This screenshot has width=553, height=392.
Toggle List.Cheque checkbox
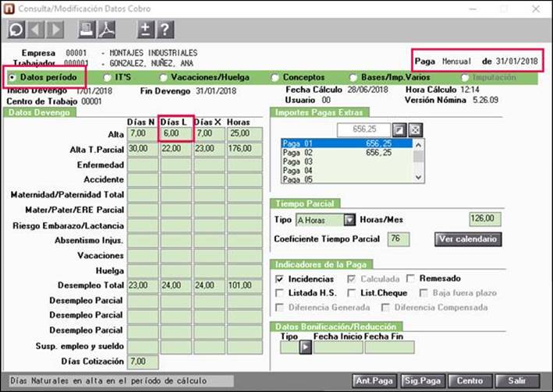click(x=351, y=293)
